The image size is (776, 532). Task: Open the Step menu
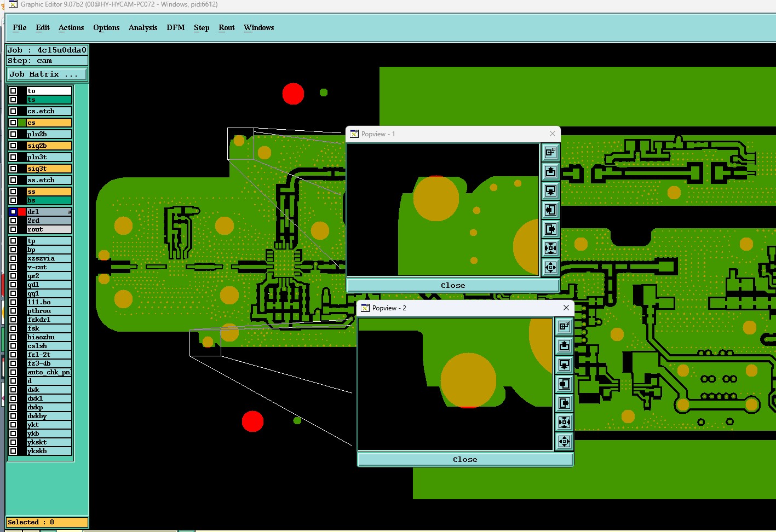(x=202, y=27)
